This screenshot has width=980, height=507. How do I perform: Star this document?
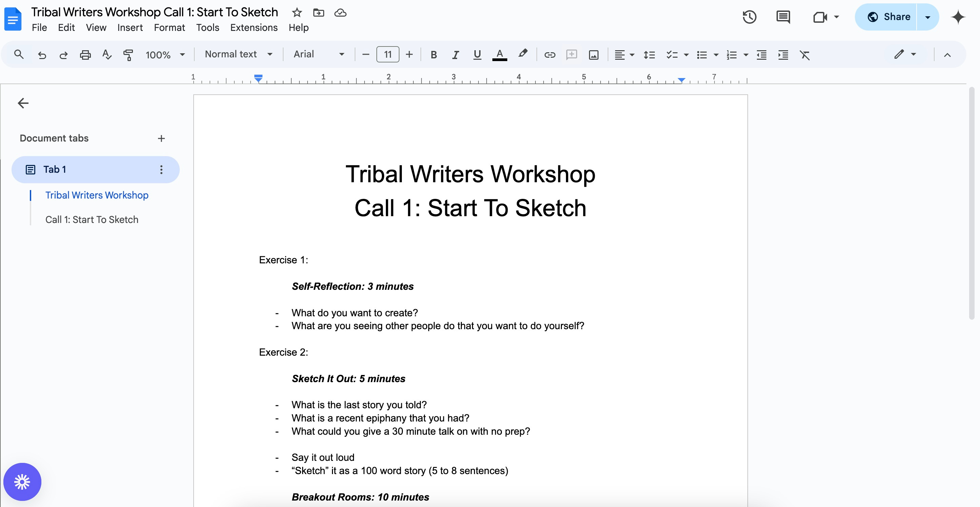[x=297, y=13]
